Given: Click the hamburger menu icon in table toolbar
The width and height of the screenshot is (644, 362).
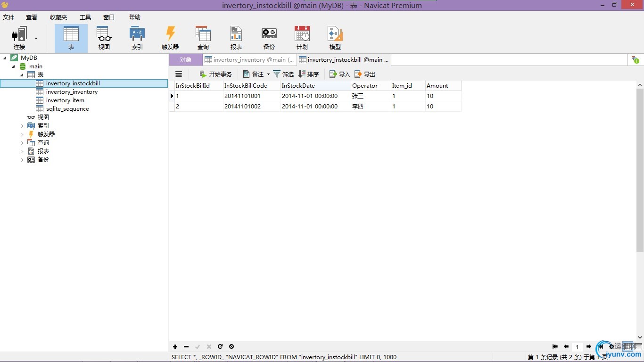Looking at the screenshot, I should pyautogui.click(x=179, y=74).
